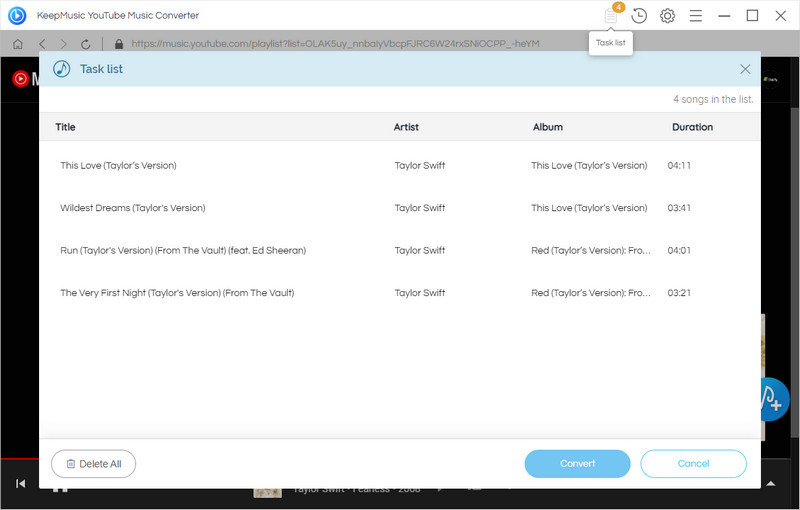Click the lock icon beside the URL
This screenshot has width=800, height=510.
tap(119, 44)
